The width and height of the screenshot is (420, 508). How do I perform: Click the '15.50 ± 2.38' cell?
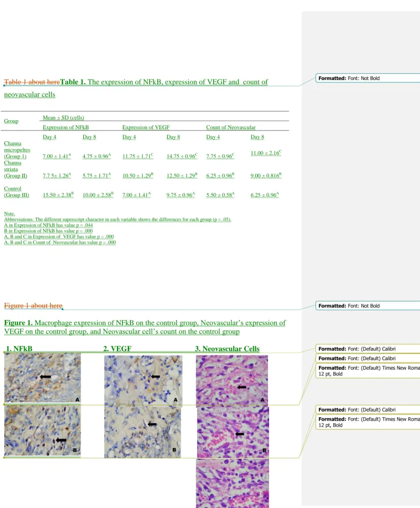tap(59, 195)
